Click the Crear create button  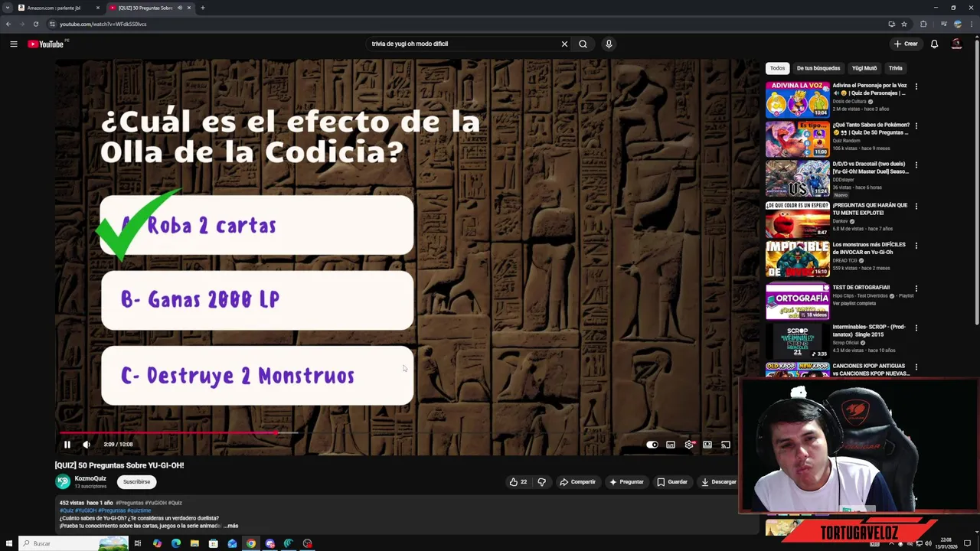[906, 44]
